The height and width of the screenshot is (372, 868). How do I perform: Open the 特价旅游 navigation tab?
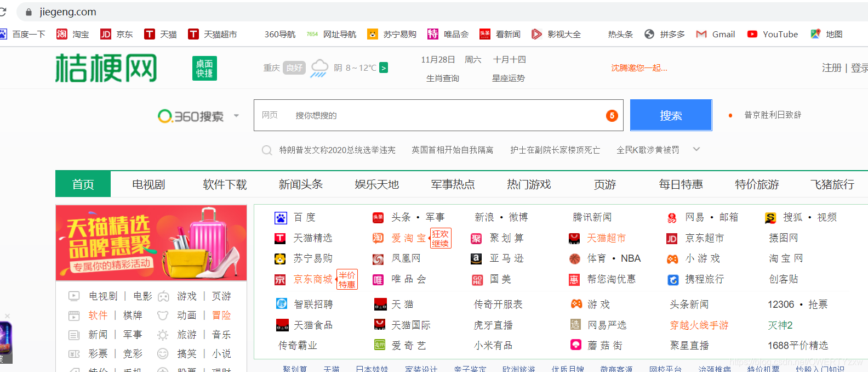(x=757, y=184)
